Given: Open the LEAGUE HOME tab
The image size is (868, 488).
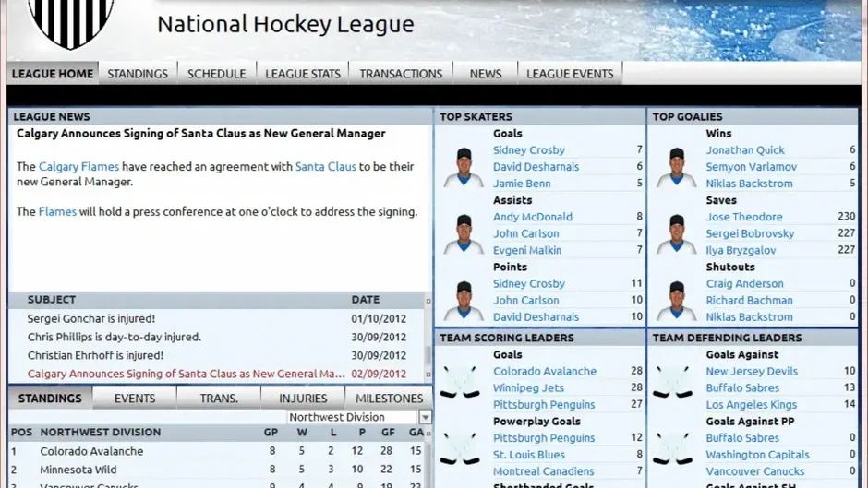Looking at the screenshot, I should 53,74.
